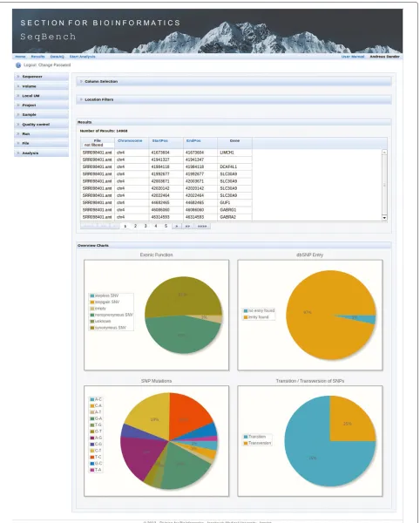420x523 pixels.
Task: Expand the Column Selection panel
Action: 234,81
